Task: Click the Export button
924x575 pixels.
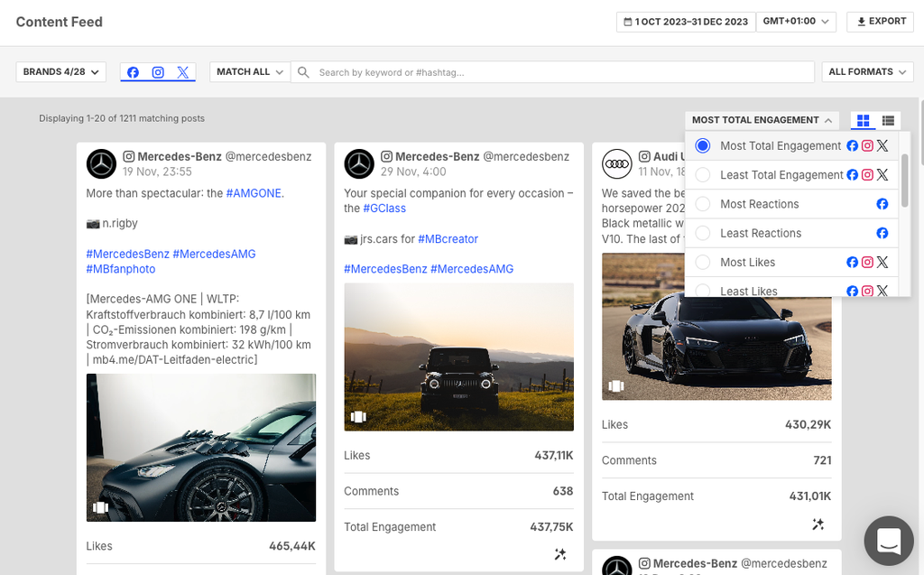Action: coord(881,22)
